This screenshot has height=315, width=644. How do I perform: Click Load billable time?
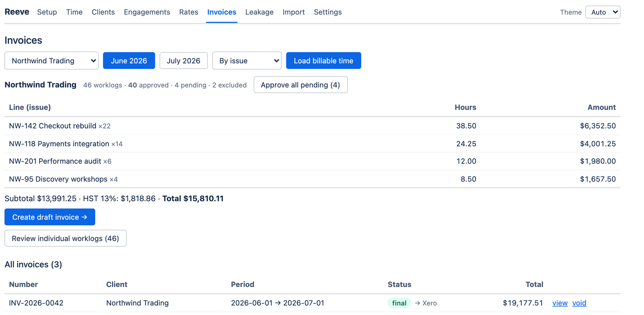323,61
